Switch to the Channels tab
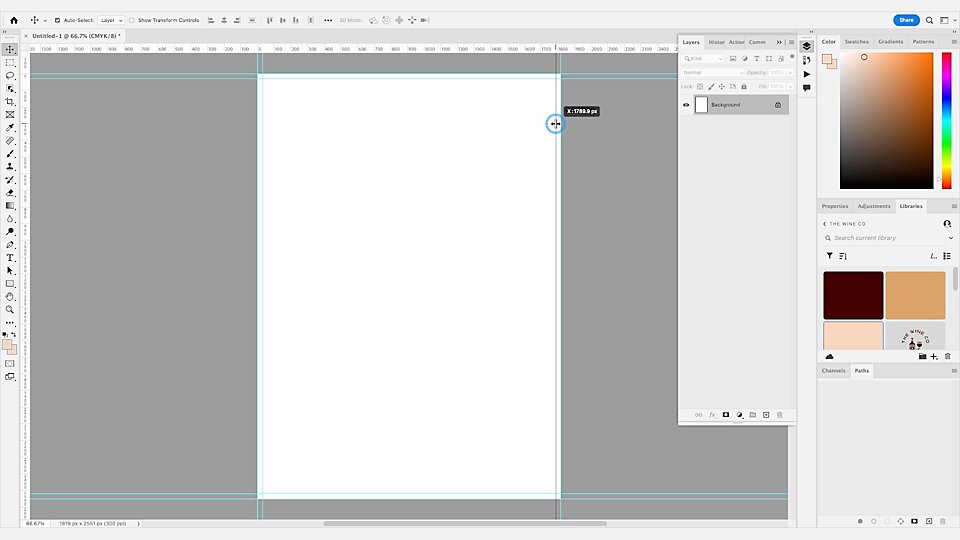 pos(833,371)
